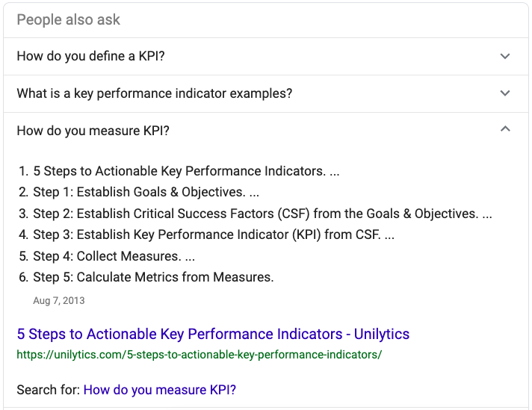Click the ellipsis after "Collect Measures."
This screenshot has width=532, height=410.
tap(190, 256)
